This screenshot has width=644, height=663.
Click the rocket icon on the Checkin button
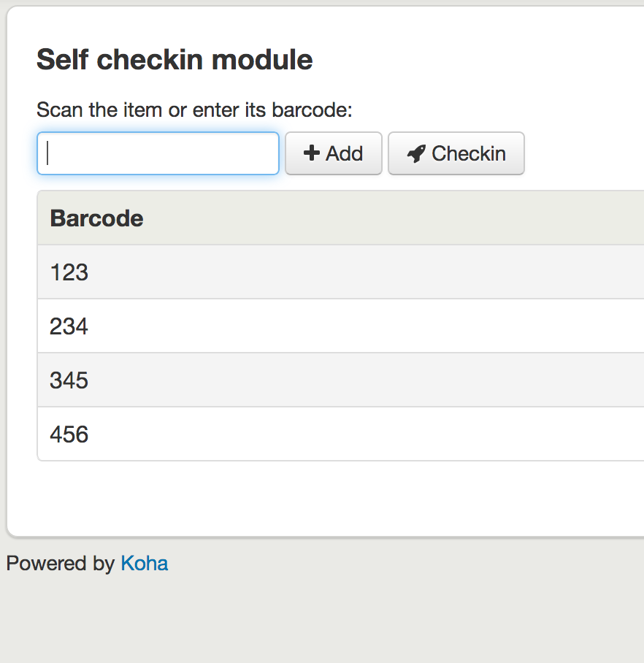(x=416, y=153)
